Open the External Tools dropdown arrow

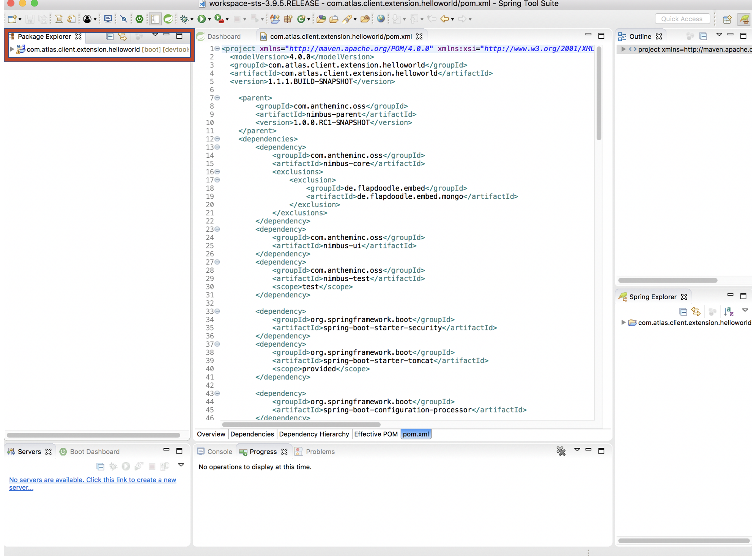(x=227, y=19)
